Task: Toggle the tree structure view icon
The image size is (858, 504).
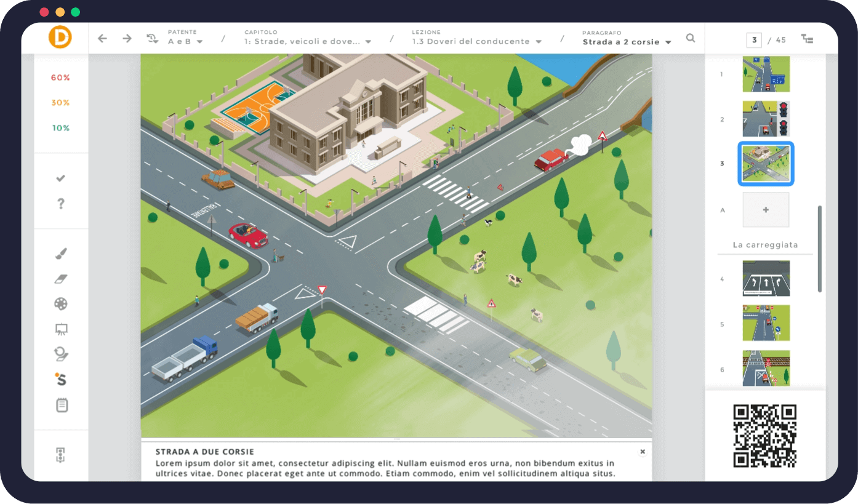Action: (x=807, y=39)
